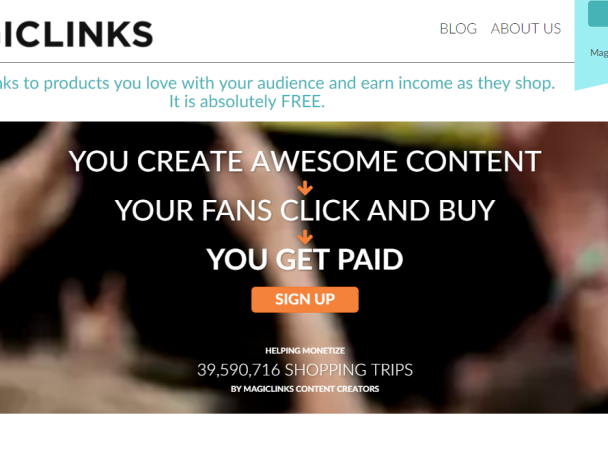Viewport: 608px width, 456px height.
Task: Click the orange arrow below 'AWESOME CONTENT'
Action: [x=305, y=188]
